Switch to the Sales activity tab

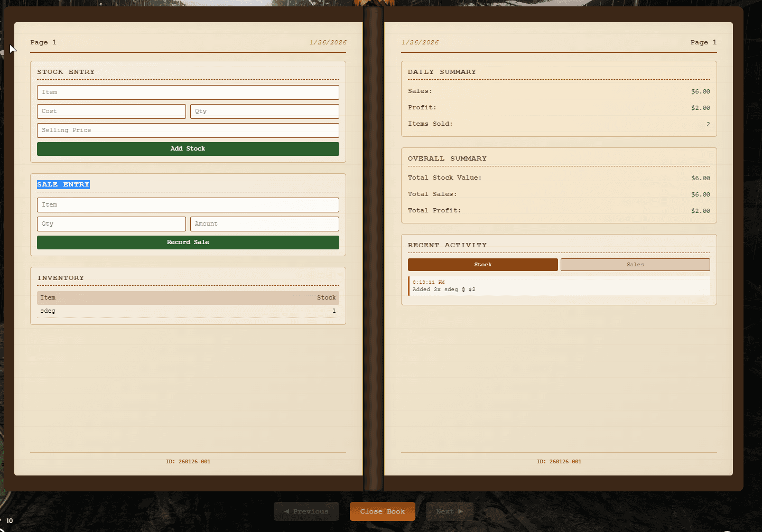pos(635,265)
